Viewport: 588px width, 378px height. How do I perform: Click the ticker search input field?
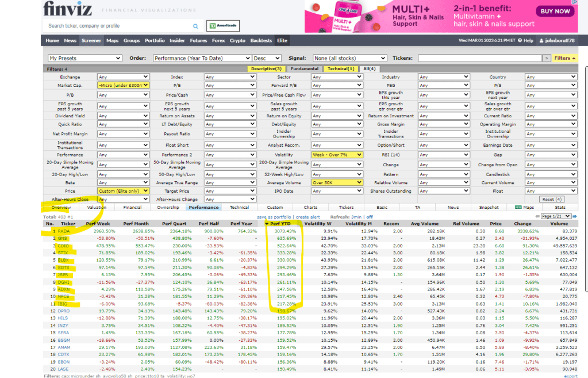click(x=118, y=26)
